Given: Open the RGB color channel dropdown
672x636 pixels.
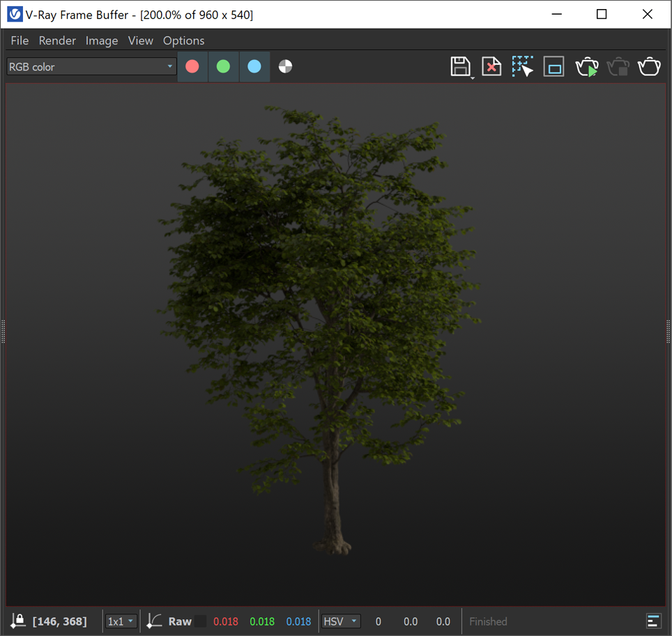Looking at the screenshot, I should tap(91, 66).
